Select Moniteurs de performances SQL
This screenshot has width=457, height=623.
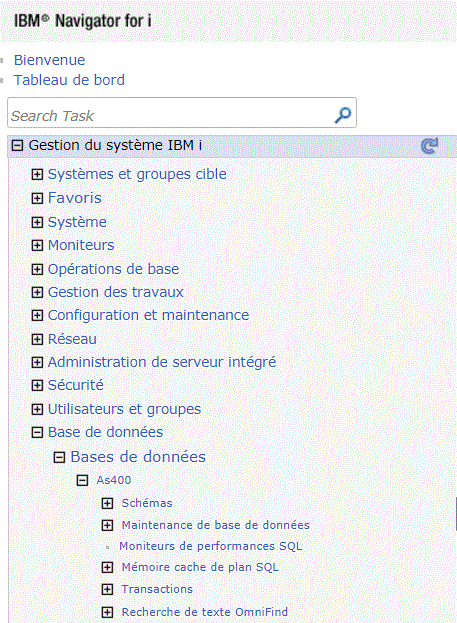click(211, 546)
